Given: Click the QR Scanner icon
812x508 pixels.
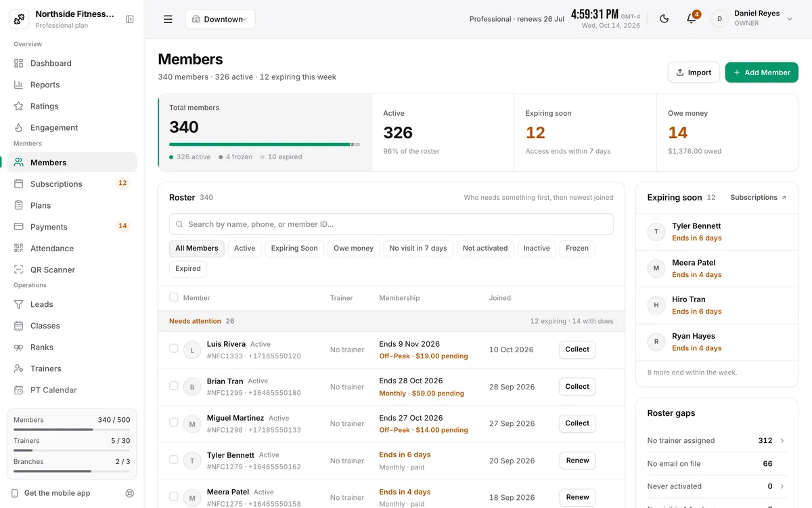Looking at the screenshot, I should 18,270.
